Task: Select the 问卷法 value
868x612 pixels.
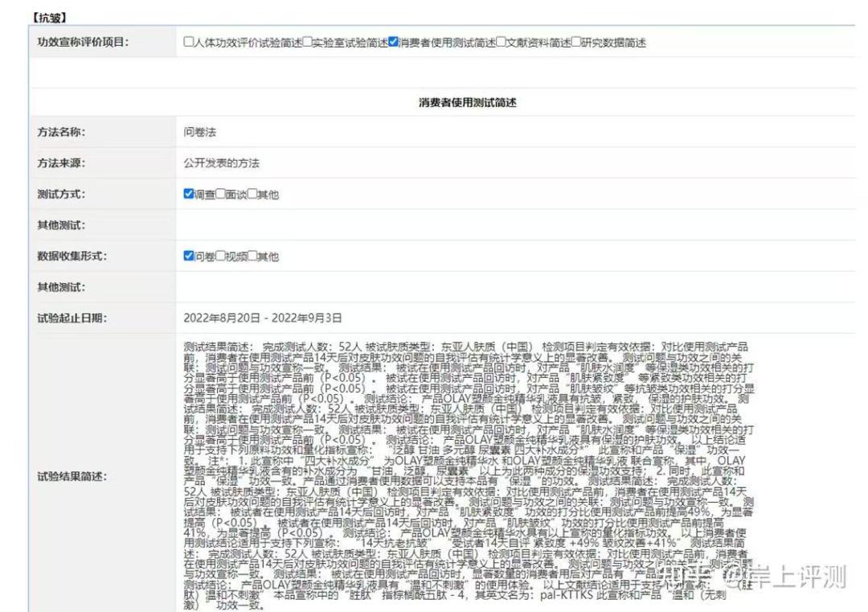Action: coord(200,132)
